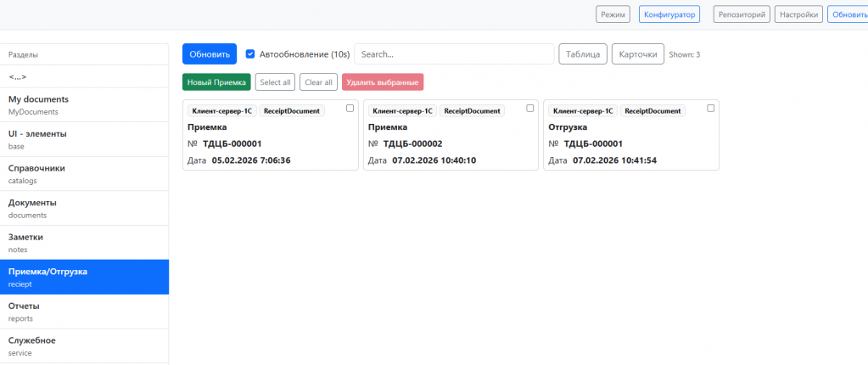
Task: Open the Режим button in header
Action: click(x=613, y=14)
